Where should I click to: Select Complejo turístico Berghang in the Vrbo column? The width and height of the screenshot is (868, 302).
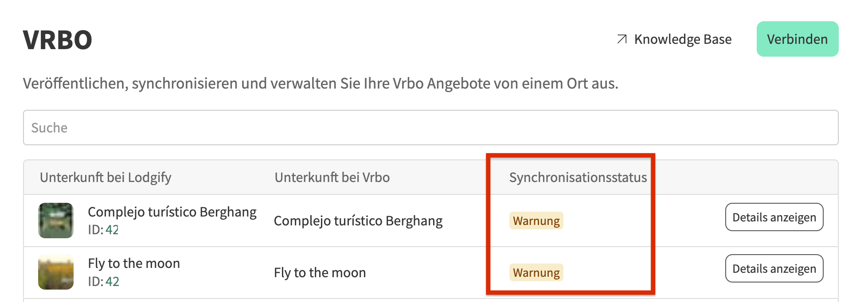click(x=358, y=221)
